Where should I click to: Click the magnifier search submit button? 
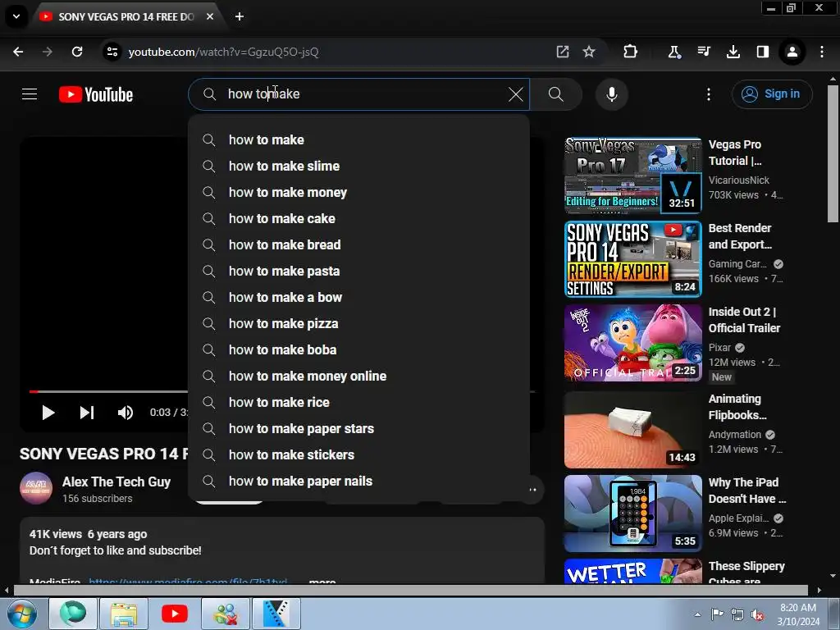[556, 94]
